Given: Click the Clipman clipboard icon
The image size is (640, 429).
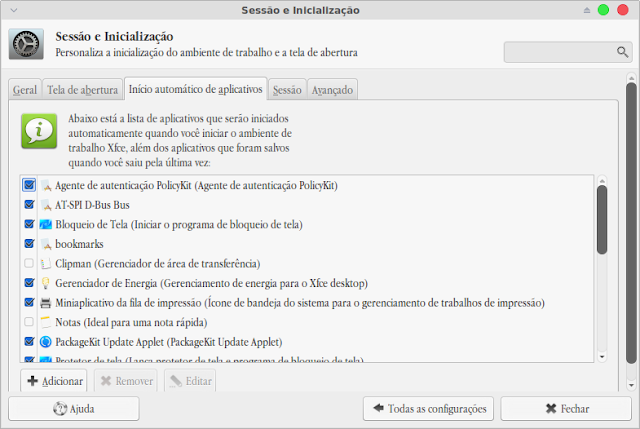Looking at the screenshot, I should click(x=46, y=264).
